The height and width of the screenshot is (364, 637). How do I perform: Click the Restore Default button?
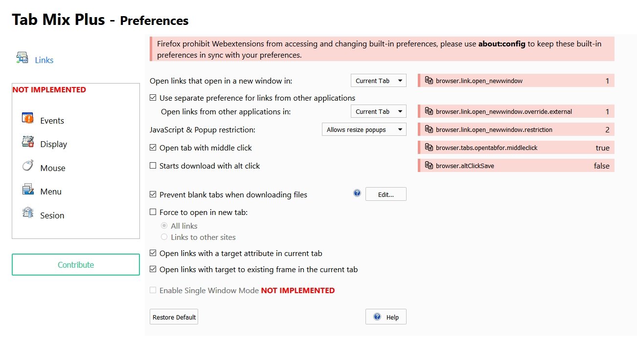[x=174, y=317]
